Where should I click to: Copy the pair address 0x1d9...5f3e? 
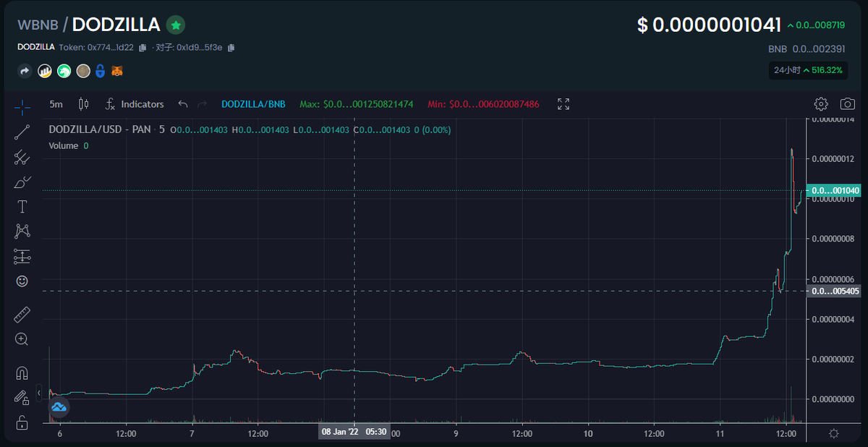coord(231,48)
